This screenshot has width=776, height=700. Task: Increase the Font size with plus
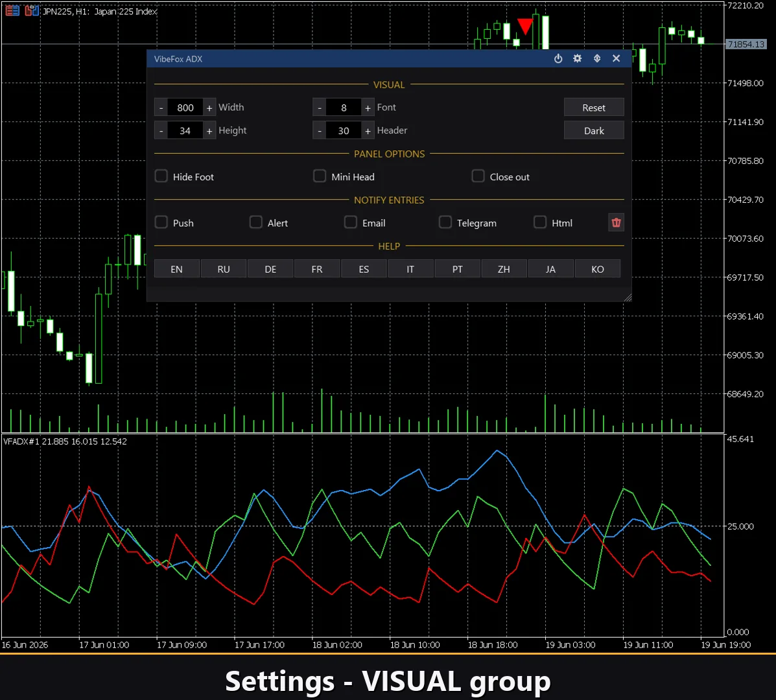(368, 108)
